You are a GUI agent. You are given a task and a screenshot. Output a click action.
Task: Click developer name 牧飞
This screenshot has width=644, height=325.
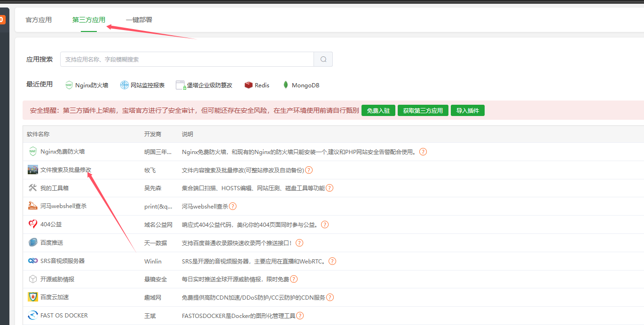(x=150, y=170)
